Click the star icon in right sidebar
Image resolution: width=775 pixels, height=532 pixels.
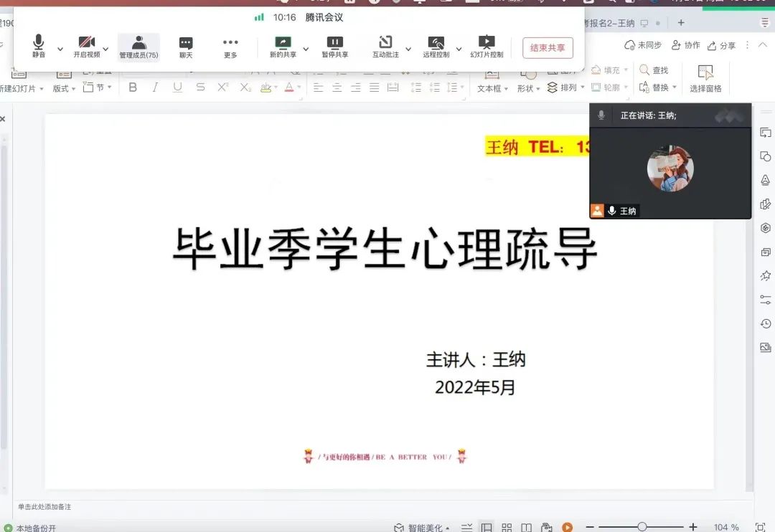pyautogui.click(x=766, y=276)
